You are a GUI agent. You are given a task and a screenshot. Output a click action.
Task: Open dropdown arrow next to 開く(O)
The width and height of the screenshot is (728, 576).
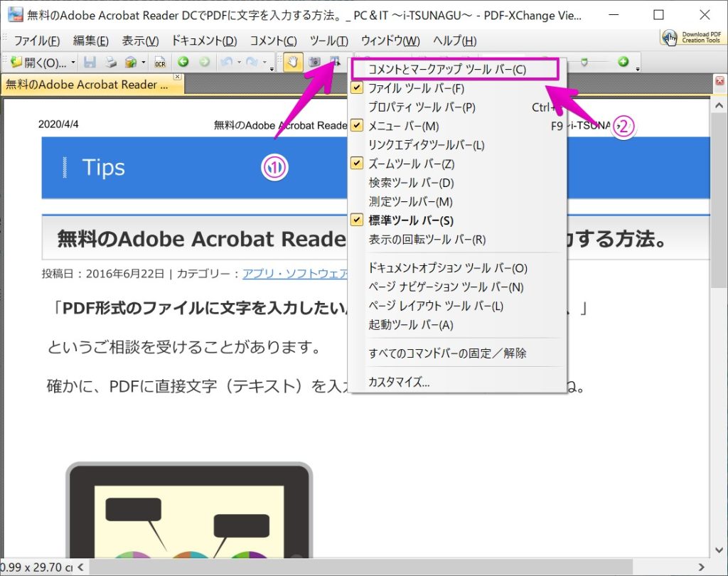73,63
